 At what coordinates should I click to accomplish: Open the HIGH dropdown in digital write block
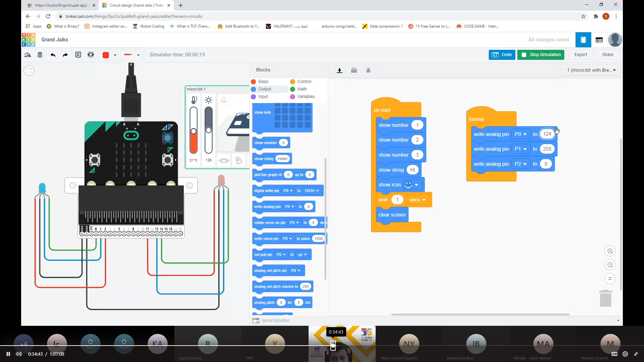point(312,191)
